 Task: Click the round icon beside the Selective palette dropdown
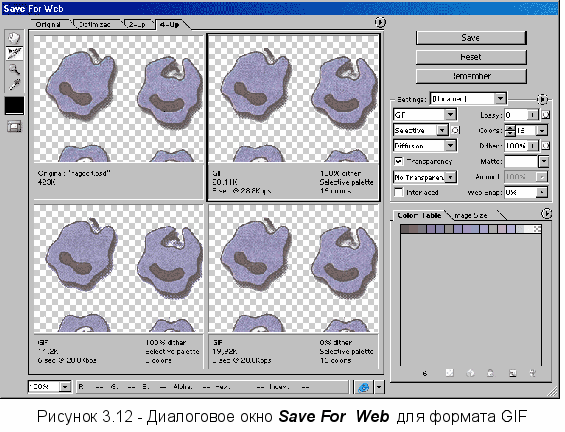pyautogui.click(x=455, y=130)
